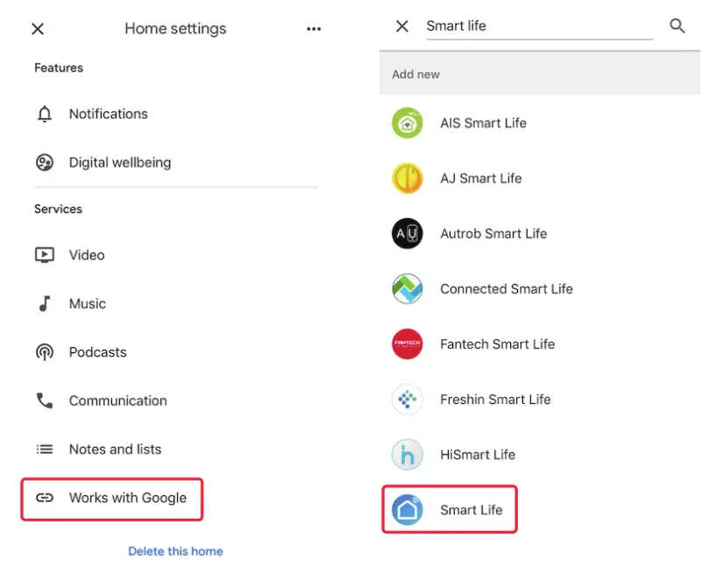The image size is (709, 588).
Task: Select Podcasts in the services list
Action: pyautogui.click(x=97, y=352)
